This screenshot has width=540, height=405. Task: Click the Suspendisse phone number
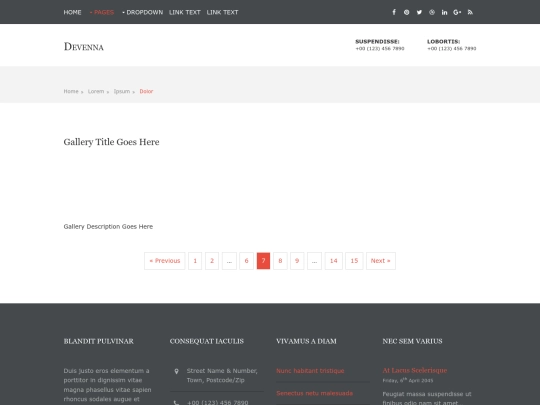[380, 49]
